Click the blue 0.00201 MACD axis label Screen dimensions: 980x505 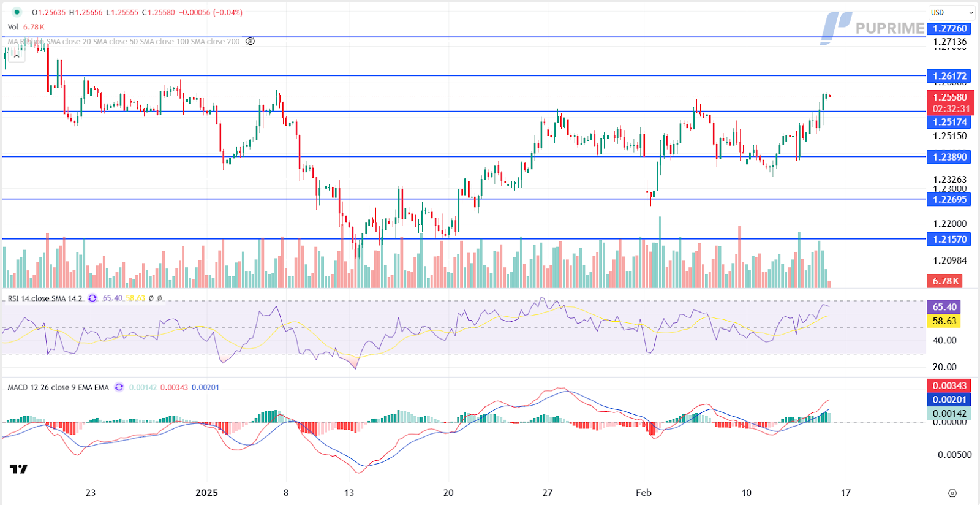[x=949, y=400]
